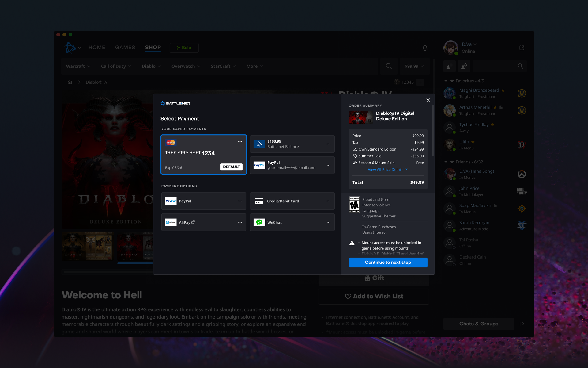Expand the Diablo dropdown
The width and height of the screenshot is (588, 368).
[x=151, y=66]
